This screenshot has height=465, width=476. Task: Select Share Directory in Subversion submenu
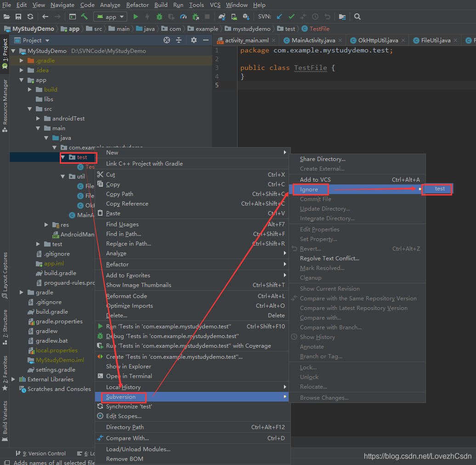tap(323, 159)
